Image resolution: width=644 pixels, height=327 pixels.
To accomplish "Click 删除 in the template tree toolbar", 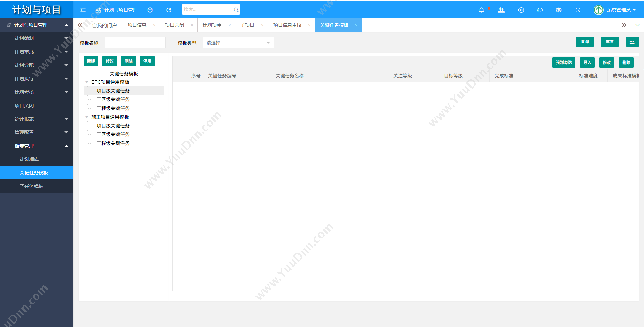I will point(129,61).
